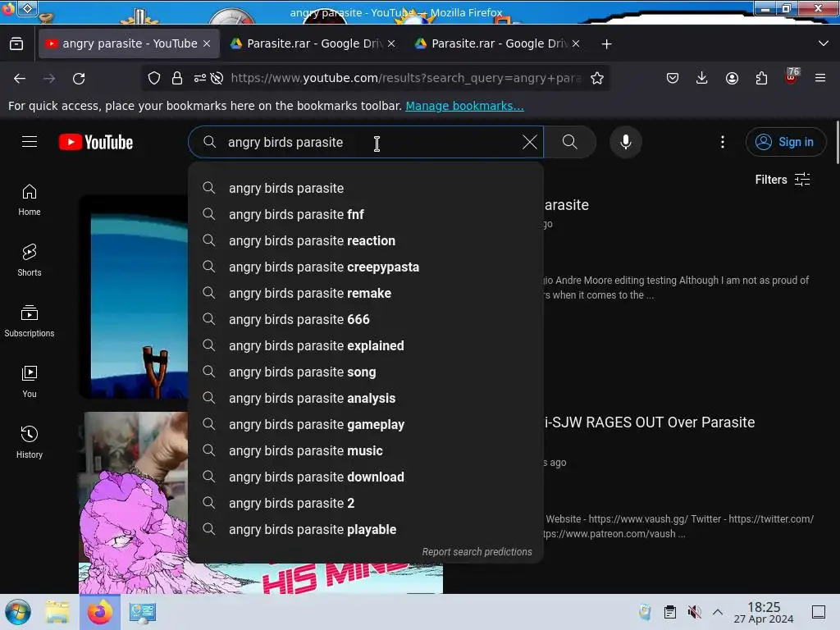Select suggestion "angry birds parasite fnf"
Viewport: 840px width, 630px height.
[366, 214]
